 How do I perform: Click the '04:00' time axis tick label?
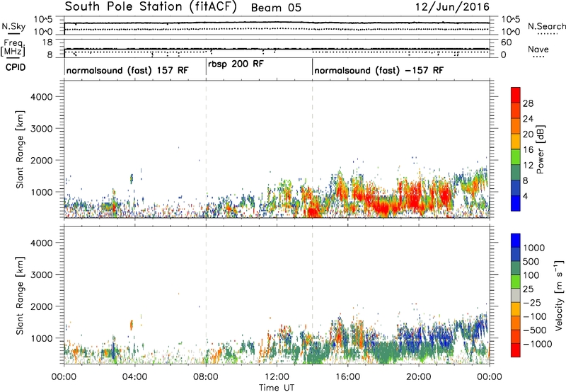(134, 377)
